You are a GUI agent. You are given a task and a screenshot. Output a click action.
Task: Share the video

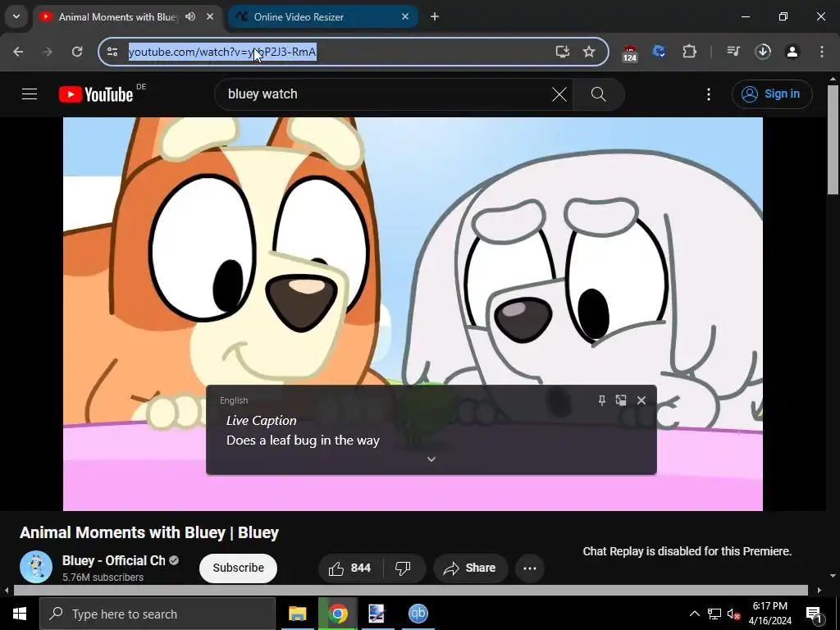(x=470, y=568)
